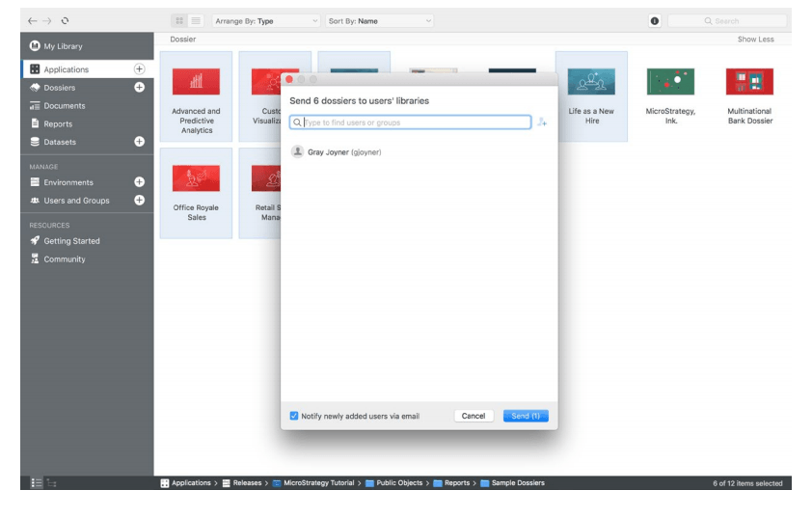The image size is (812, 517).
Task: Uncheck Notify newly added users via email
Action: (x=294, y=416)
